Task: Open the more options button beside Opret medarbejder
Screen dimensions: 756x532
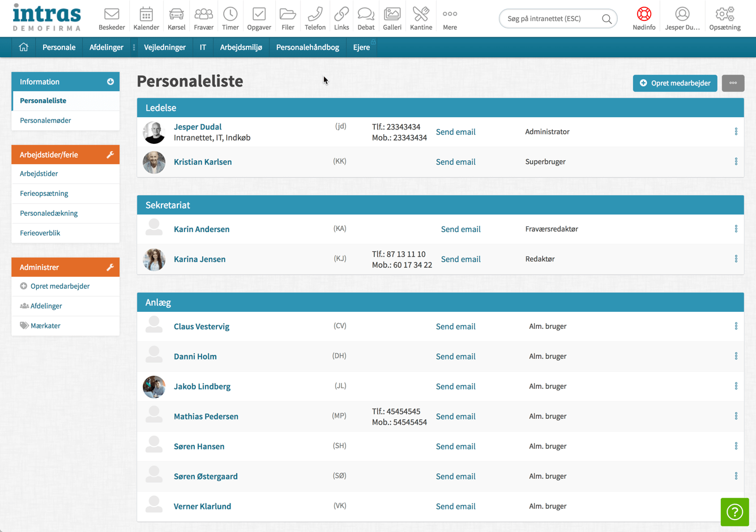Action: point(733,83)
